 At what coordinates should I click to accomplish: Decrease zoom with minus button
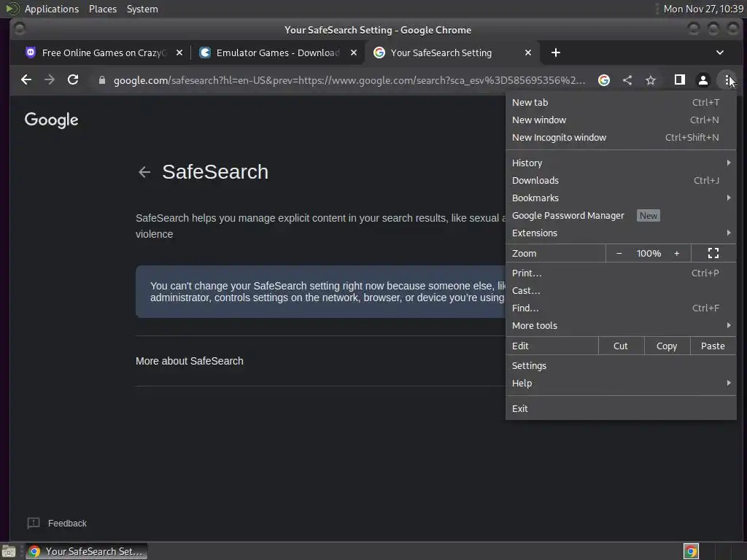click(619, 253)
